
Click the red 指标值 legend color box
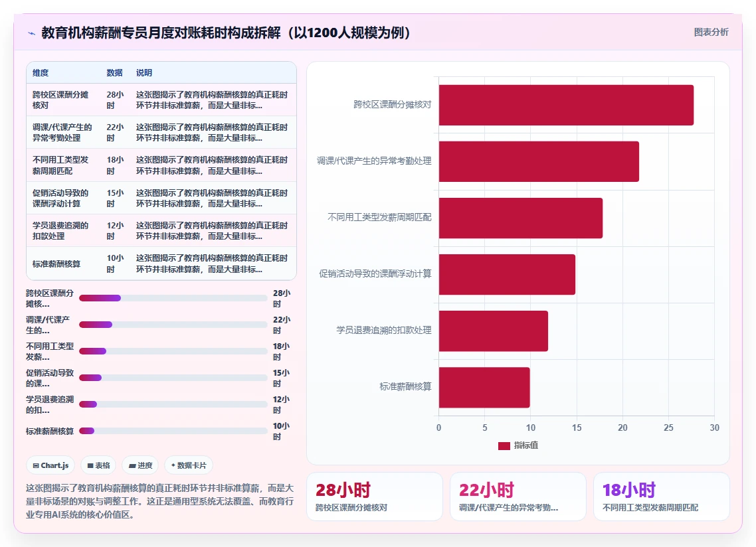[504, 446]
